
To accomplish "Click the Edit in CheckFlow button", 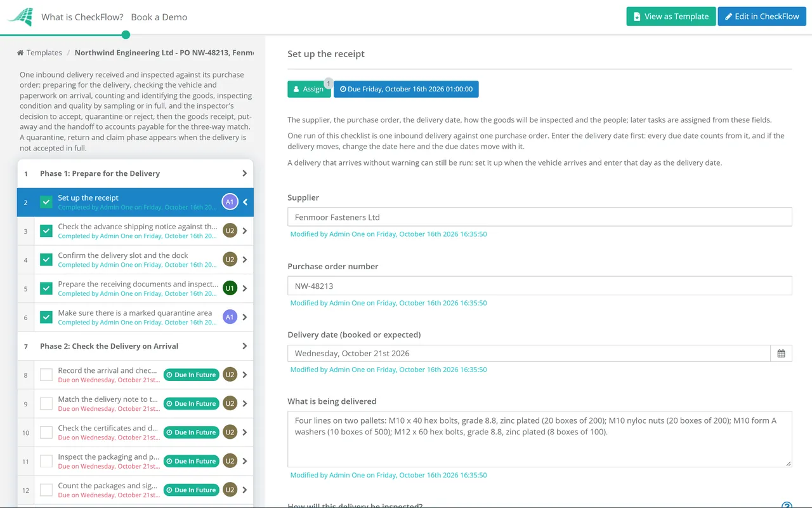I will [x=762, y=17].
